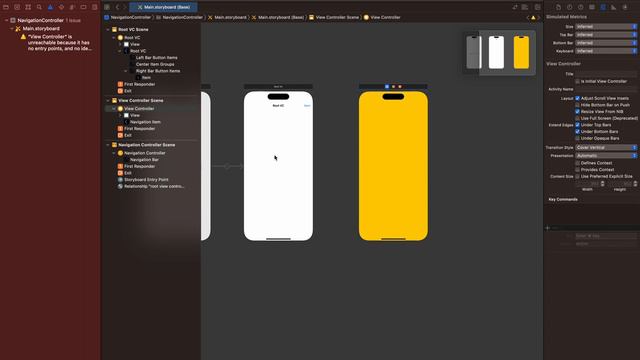
Task: Jump to next issue arrow in jump bar
Action: pyautogui.click(x=539, y=18)
